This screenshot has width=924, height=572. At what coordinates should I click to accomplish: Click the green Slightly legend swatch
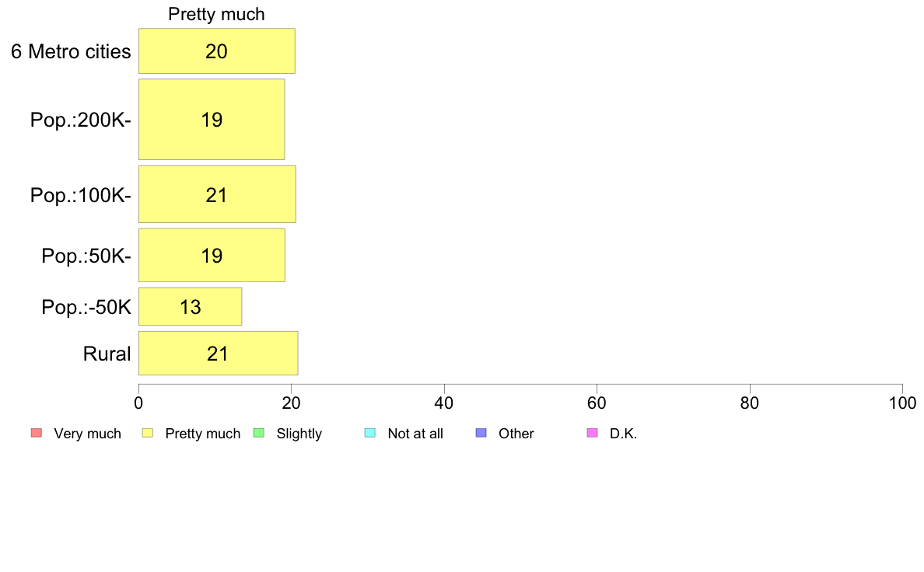(259, 433)
